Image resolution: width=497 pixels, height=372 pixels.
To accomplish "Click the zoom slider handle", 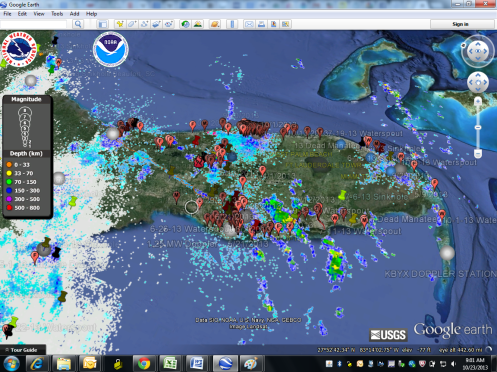I will tap(478, 127).
